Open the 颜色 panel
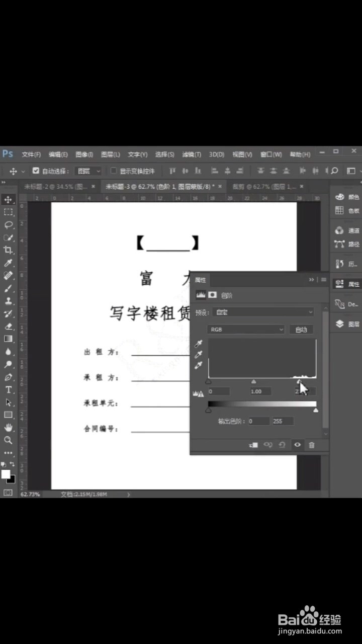The width and height of the screenshot is (362, 644). coord(347,197)
